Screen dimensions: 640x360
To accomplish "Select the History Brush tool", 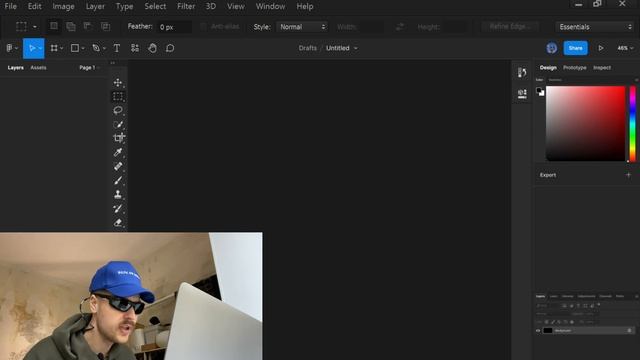I will [118, 209].
